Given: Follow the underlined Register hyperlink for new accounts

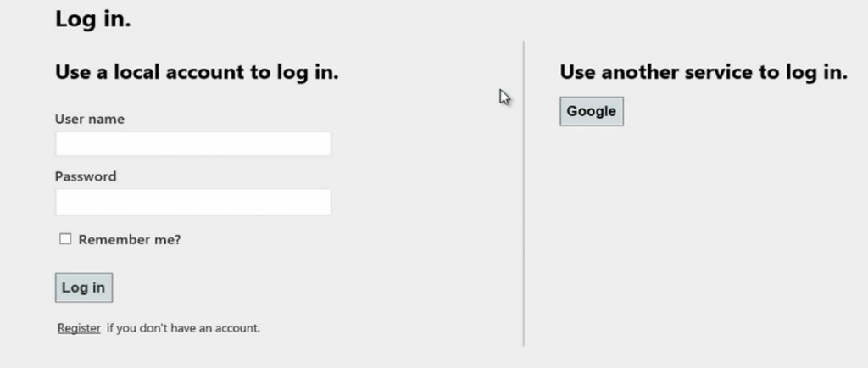Looking at the screenshot, I should [79, 328].
